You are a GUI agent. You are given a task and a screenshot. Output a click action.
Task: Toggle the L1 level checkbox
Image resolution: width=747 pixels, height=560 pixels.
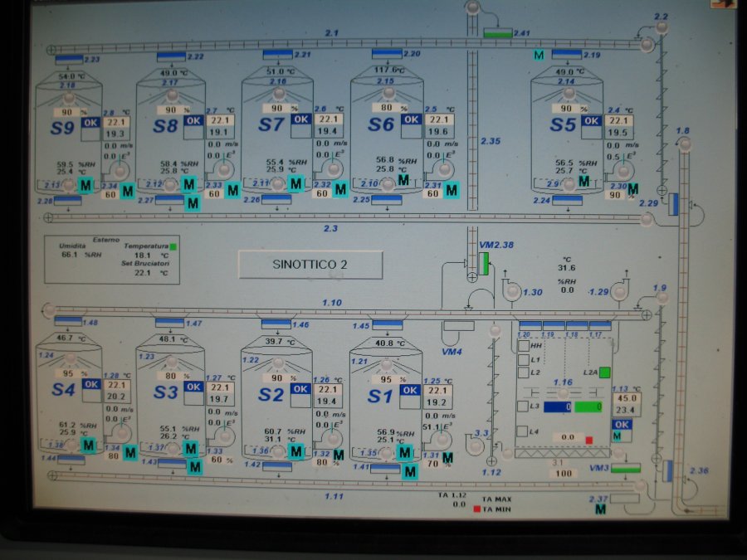tap(523, 359)
